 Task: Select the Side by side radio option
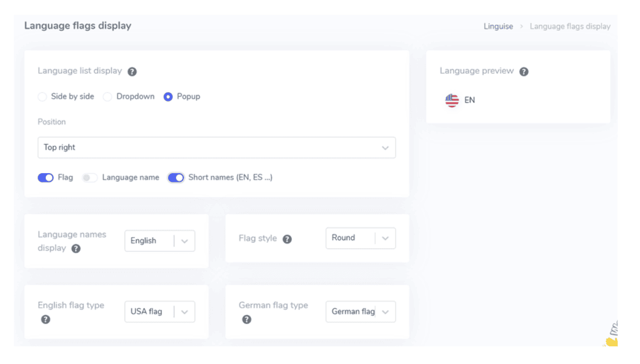[x=42, y=97]
